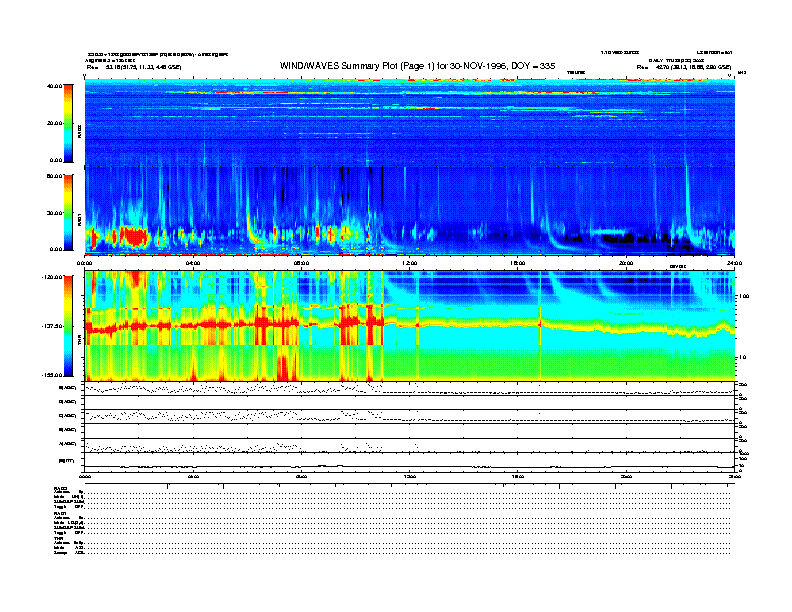Click the RAD1 vertical axis label

(79, 220)
